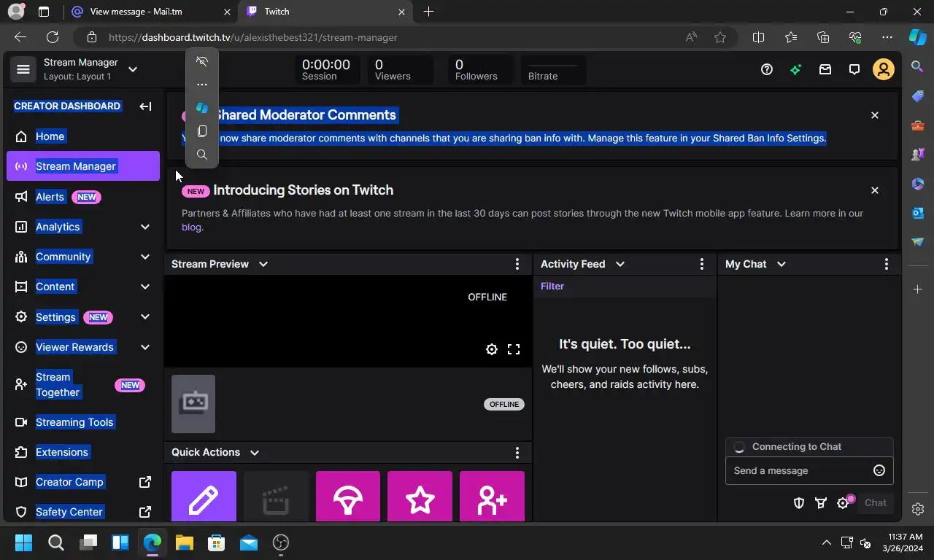Image resolution: width=934 pixels, height=560 pixels.
Task: Click the parachute Raid Channel quick action
Action: pos(348,497)
